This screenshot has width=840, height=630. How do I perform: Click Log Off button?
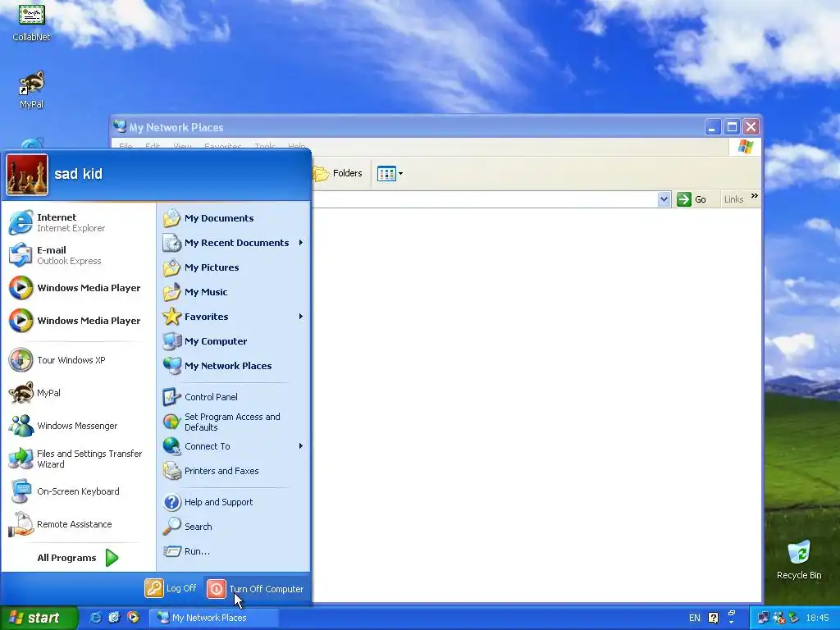click(x=171, y=588)
